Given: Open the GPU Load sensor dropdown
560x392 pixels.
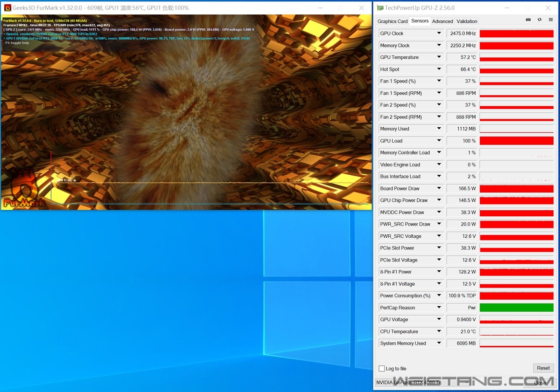Looking at the screenshot, I should click(x=439, y=141).
